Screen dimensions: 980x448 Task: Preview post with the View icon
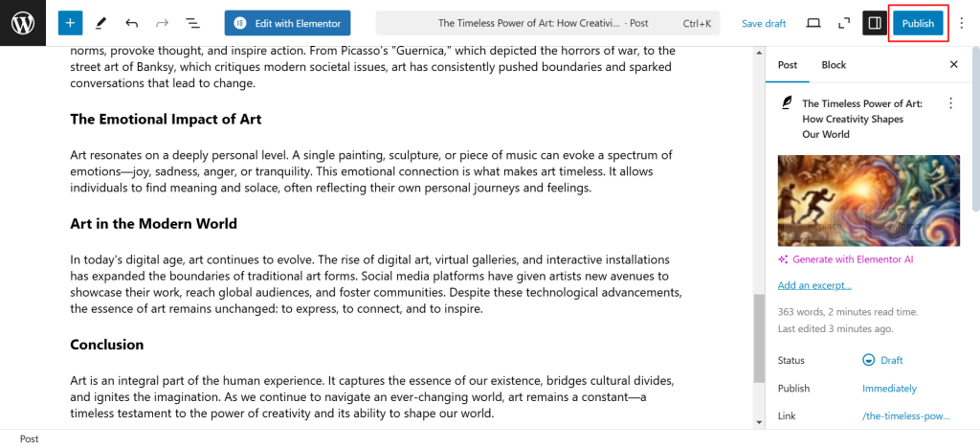(813, 23)
